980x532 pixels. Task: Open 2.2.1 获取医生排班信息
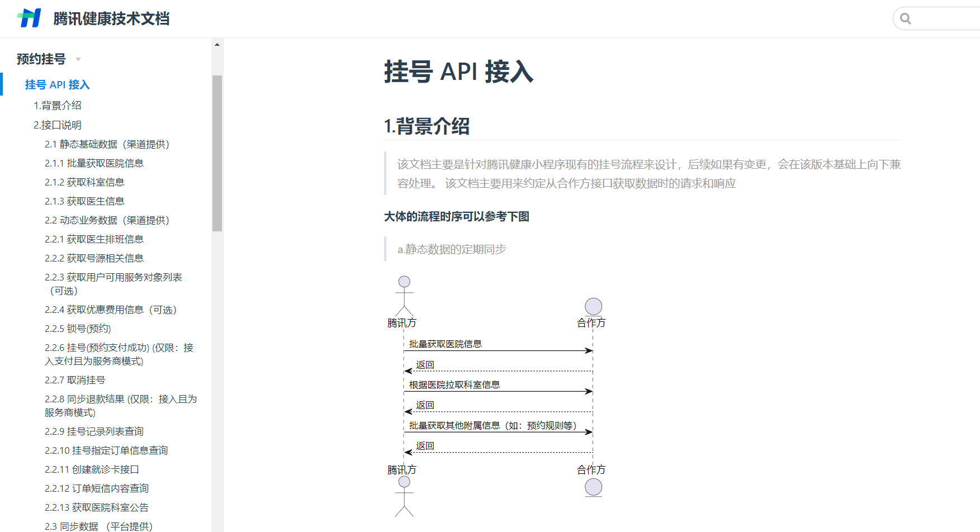point(94,239)
